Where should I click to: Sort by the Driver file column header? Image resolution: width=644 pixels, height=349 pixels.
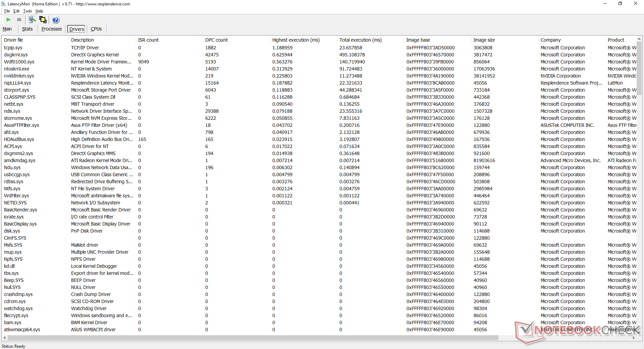(35, 40)
